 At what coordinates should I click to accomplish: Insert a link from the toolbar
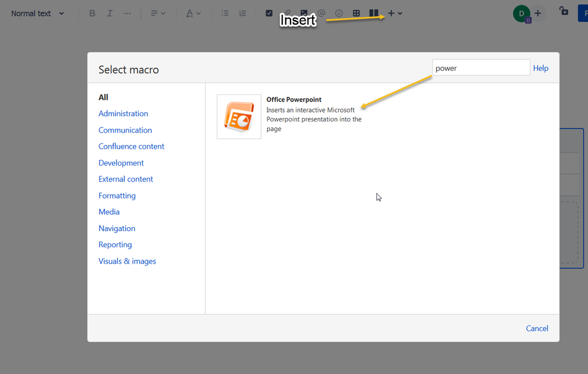287,13
